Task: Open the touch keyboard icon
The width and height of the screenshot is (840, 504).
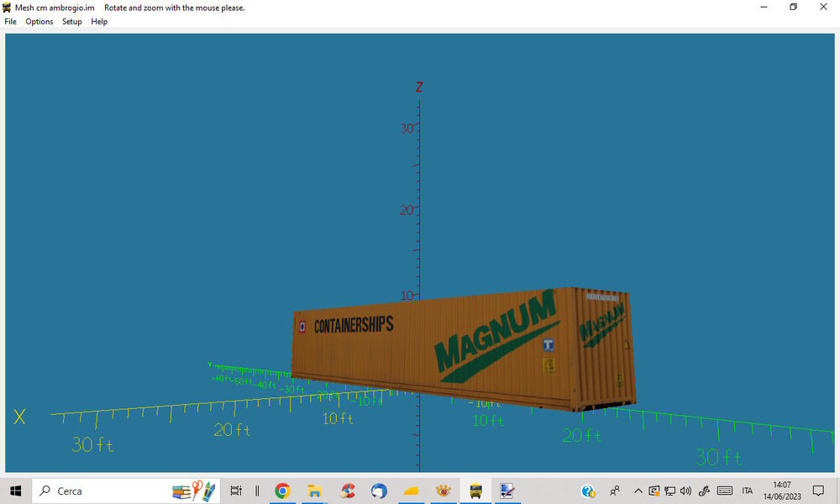Action: (725, 491)
